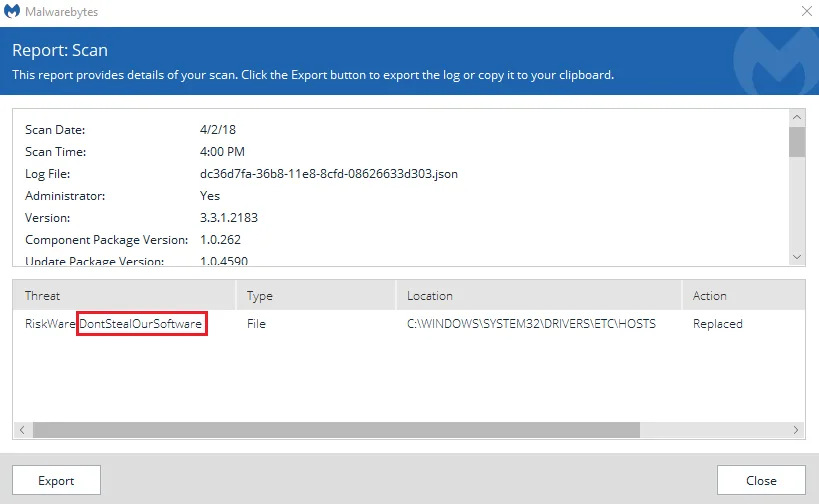Sort by the Action column header
Screen dimensions: 819x504
(x=744, y=296)
